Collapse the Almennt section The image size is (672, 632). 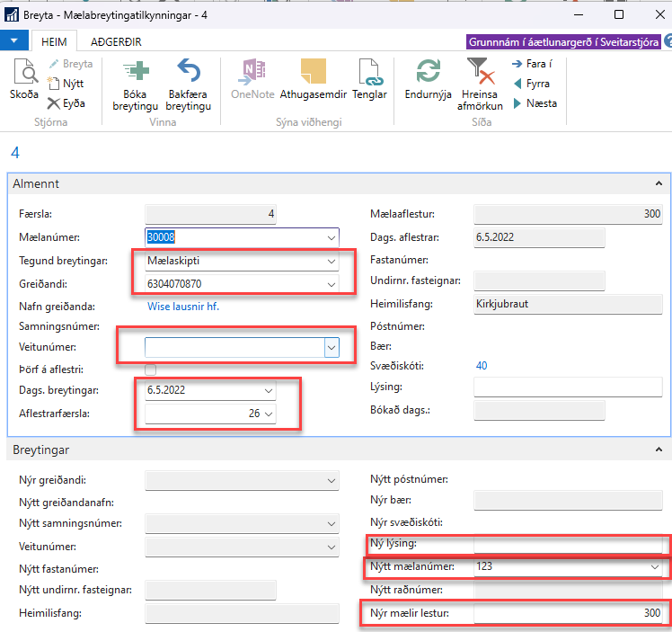[x=659, y=183]
